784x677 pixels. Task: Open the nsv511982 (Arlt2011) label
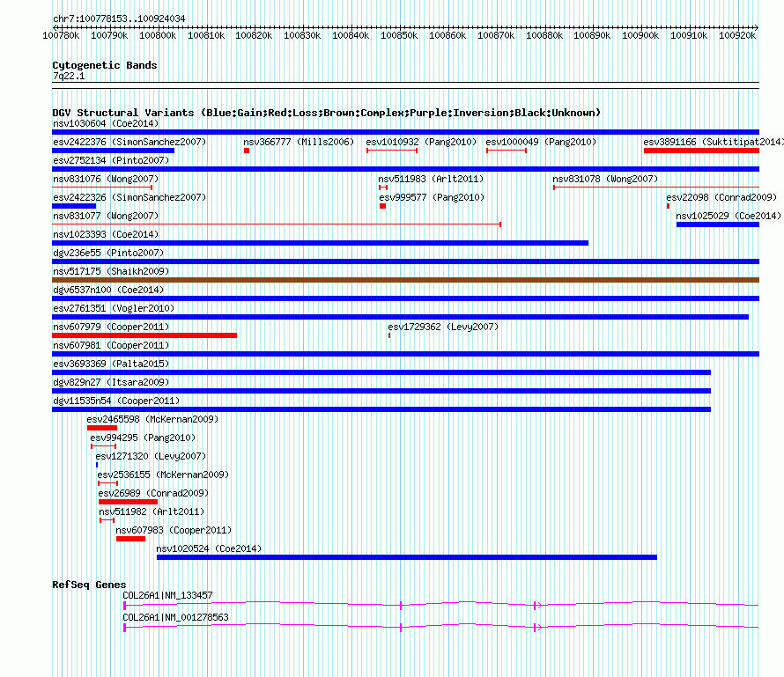click(x=152, y=511)
